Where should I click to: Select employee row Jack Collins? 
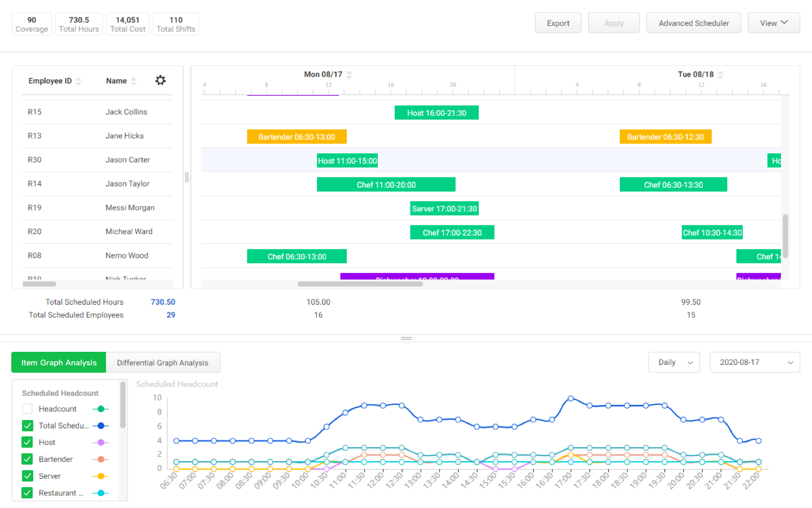click(x=97, y=112)
